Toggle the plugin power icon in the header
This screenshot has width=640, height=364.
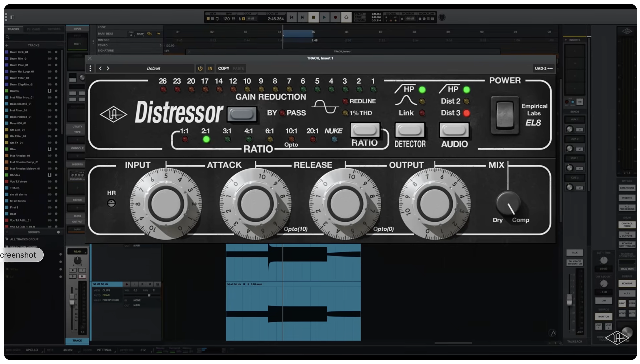click(x=200, y=68)
